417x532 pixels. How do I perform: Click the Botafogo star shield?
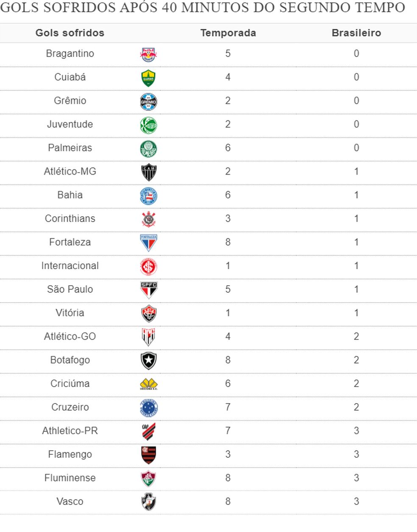[x=148, y=361]
